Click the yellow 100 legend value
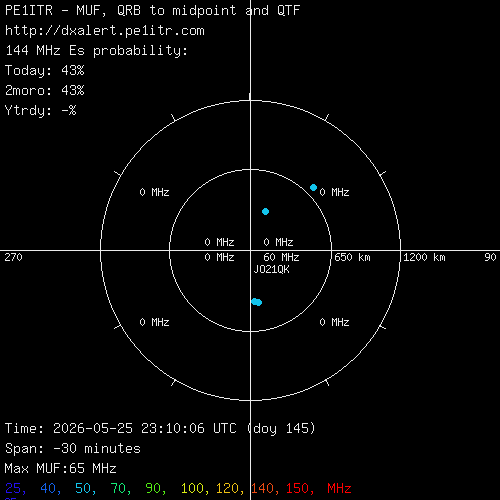The image size is (500, 500). [x=195, y=489]
